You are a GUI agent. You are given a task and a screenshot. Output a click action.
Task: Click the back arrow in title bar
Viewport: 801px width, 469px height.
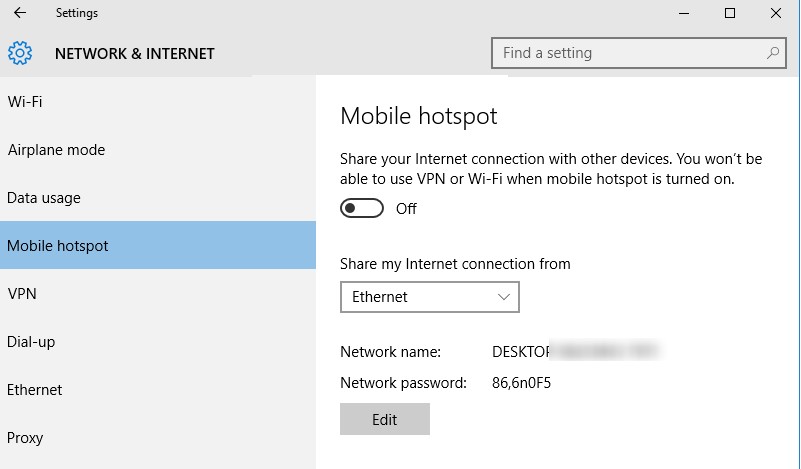tap(20, 13)
